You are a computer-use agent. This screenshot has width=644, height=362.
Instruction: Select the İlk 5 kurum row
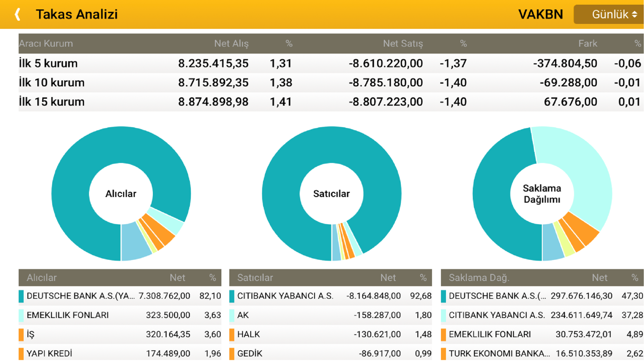(331, 63)
